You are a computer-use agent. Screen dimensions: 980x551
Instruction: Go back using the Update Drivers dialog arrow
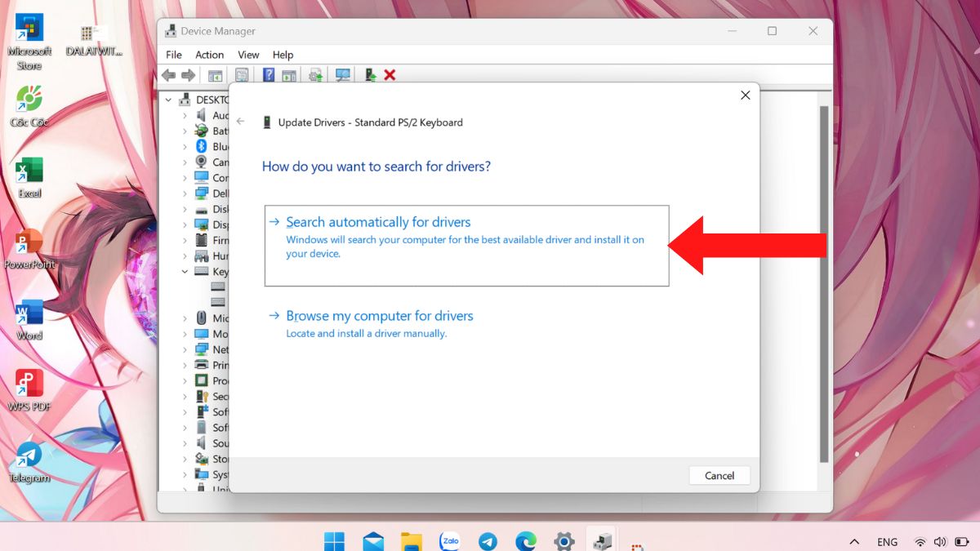[241, 122]
